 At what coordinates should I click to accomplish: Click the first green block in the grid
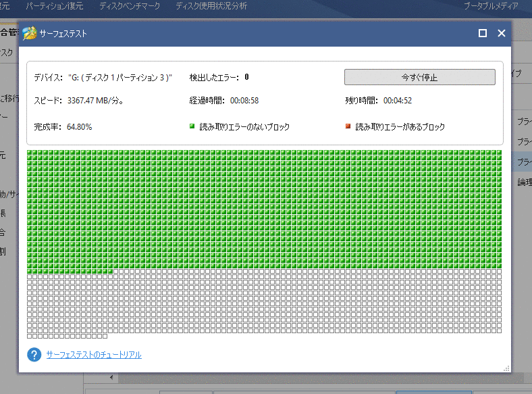[30, 153]
